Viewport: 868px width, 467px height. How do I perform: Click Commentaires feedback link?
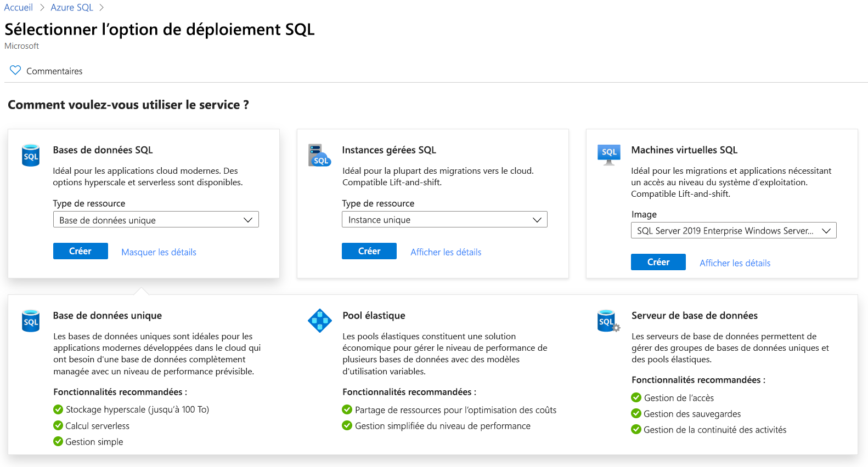[54, 71]
